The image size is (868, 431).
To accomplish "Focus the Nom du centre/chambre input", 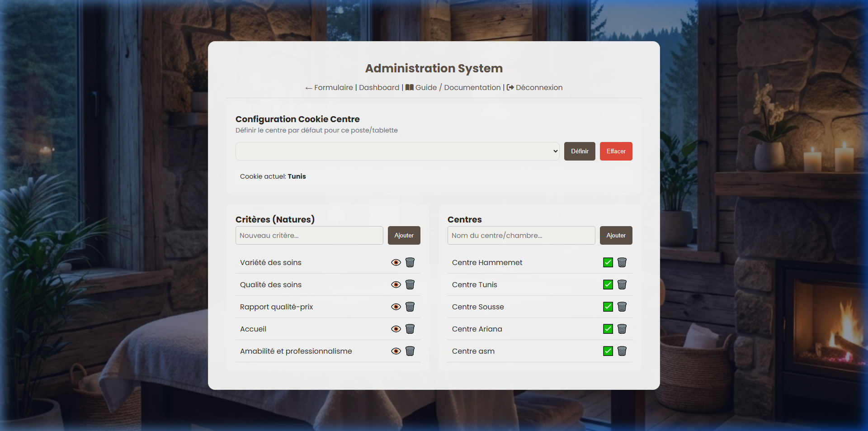I will 521,235.
